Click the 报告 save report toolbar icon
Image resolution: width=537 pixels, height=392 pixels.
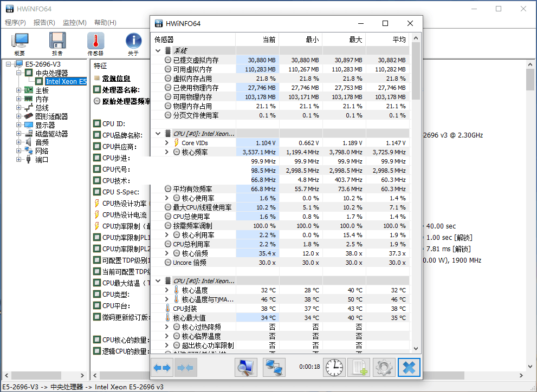tap(57, 43)
